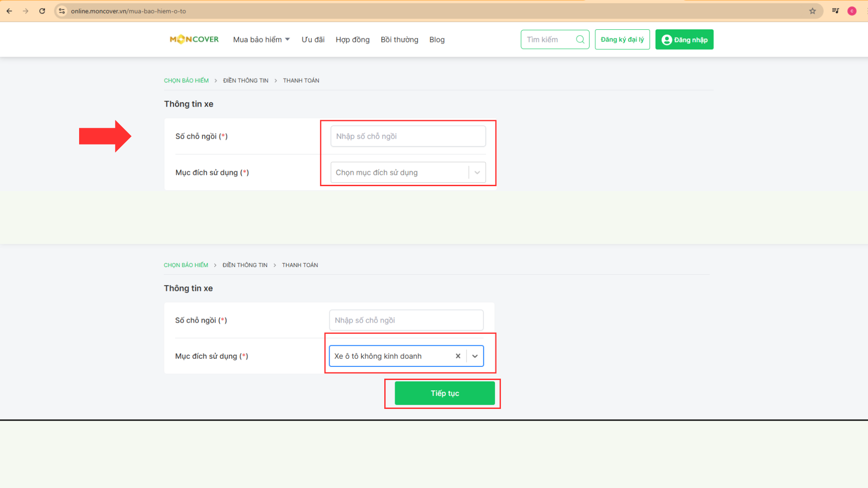
Task: Click the Tiếp tục continue button
Action: (445, 393)
